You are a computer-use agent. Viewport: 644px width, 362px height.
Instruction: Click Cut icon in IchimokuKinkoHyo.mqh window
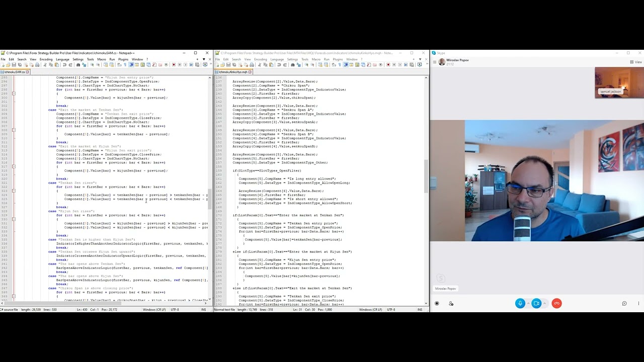click(260, 65)
